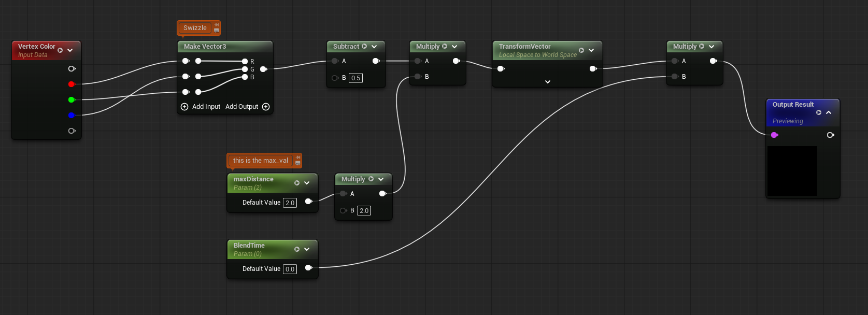
Task: Select the Make Vector3 node title
Action: [x=205, y=47]
